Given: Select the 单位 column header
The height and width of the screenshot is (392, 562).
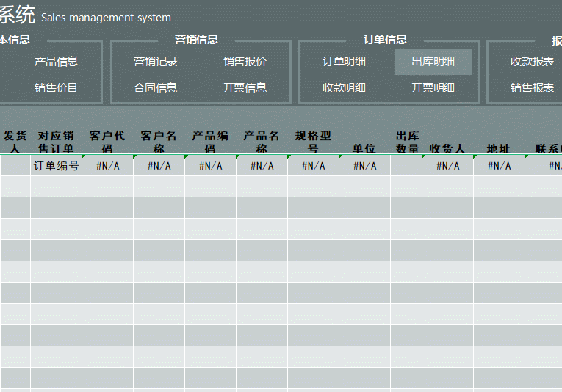Looking at the screenshot, I should click(364, 148).
